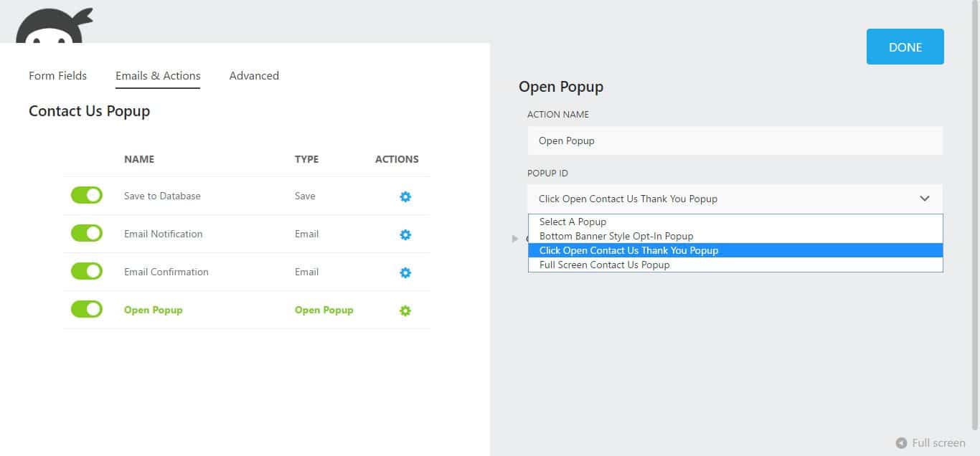Click the DONE button
This screenshot has width=980, height=456.
pos(905,47)
